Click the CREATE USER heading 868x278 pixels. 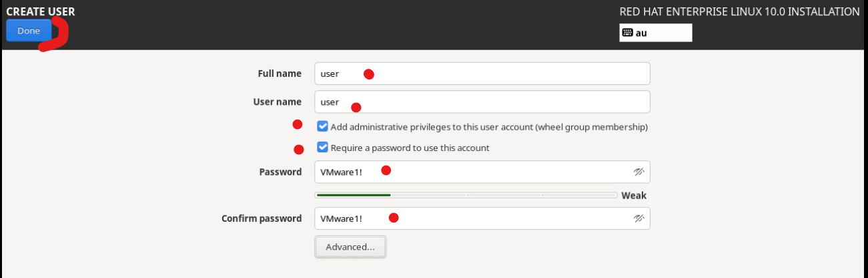(41, 11)
